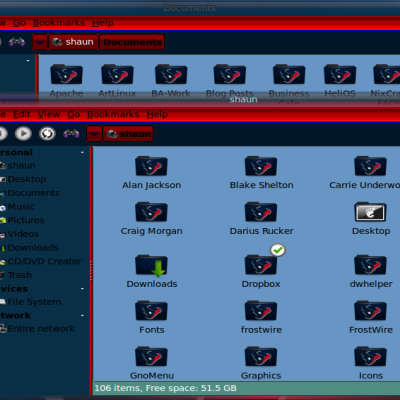Open the Desktop folder icon in file view
Screen dimensions: 400x400
pos(370,212)
